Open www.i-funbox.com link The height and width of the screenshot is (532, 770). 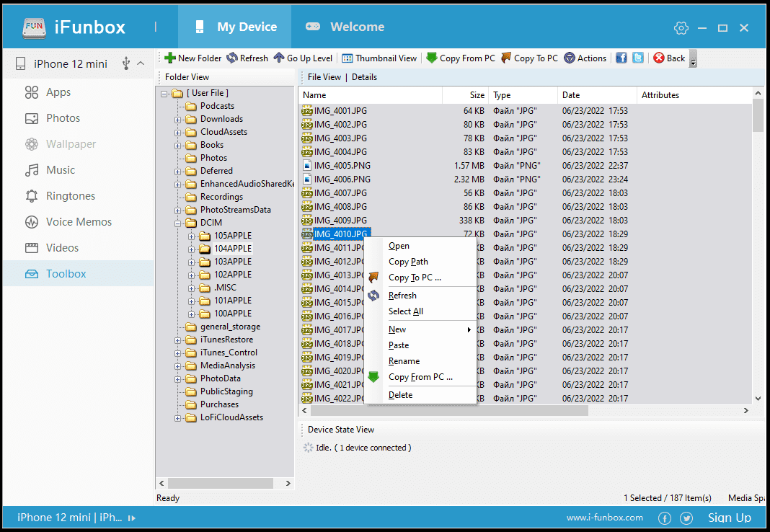tap(604, 518)
